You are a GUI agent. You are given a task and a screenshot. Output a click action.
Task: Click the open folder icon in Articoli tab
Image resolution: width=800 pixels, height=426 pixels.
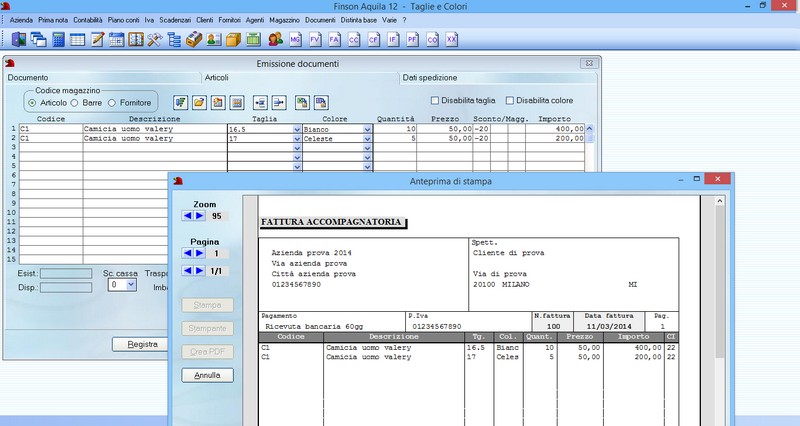click(199, 103)
